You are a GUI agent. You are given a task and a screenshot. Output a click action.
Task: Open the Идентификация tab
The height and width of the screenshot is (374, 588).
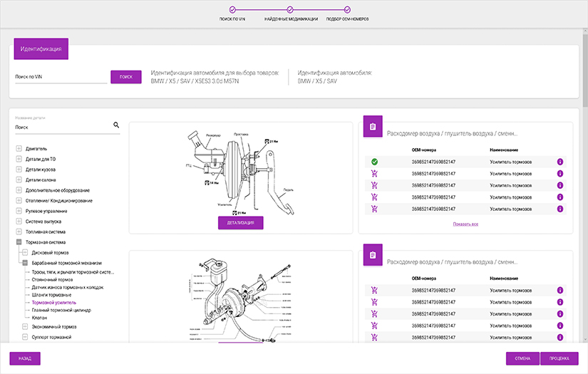[41, 48]
